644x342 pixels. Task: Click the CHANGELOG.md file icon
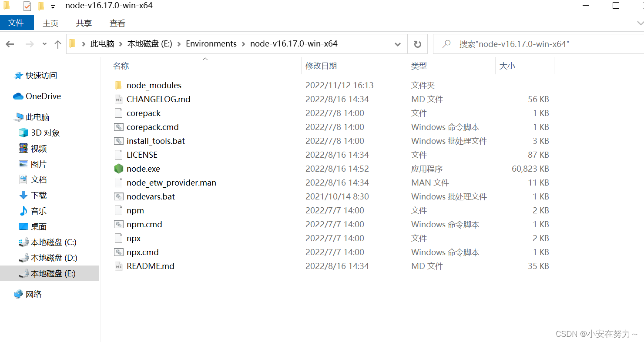coord(118,99)
